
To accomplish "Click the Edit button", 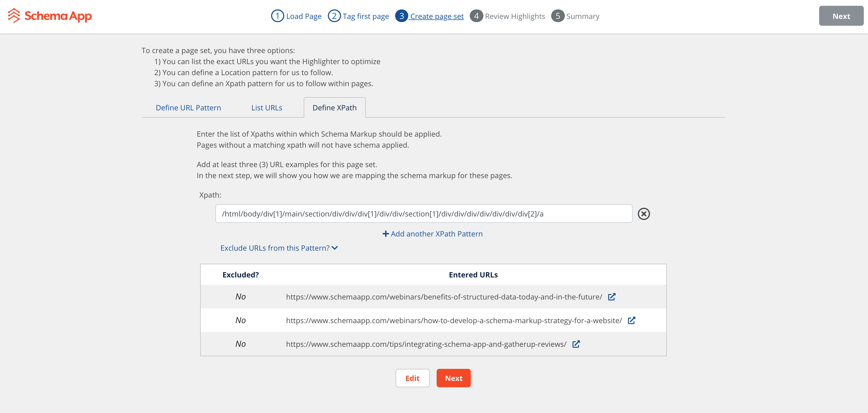I will tap(412, 378).
